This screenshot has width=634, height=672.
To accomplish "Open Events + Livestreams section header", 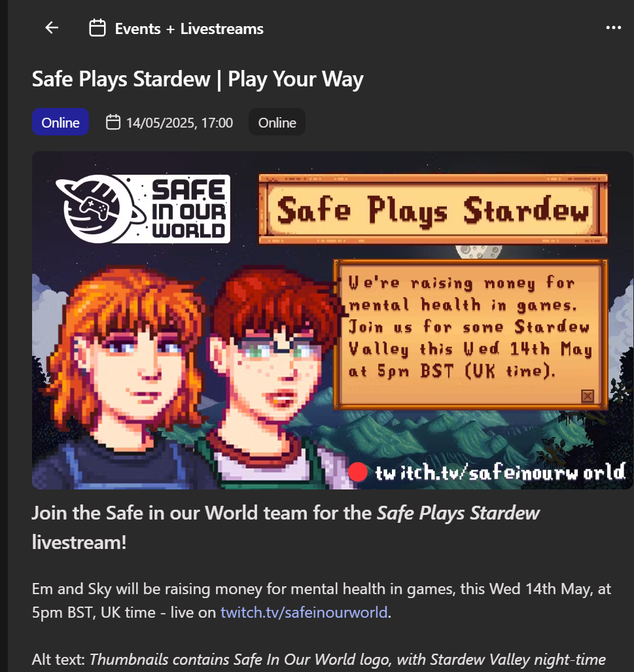I will tap(189, 29).
